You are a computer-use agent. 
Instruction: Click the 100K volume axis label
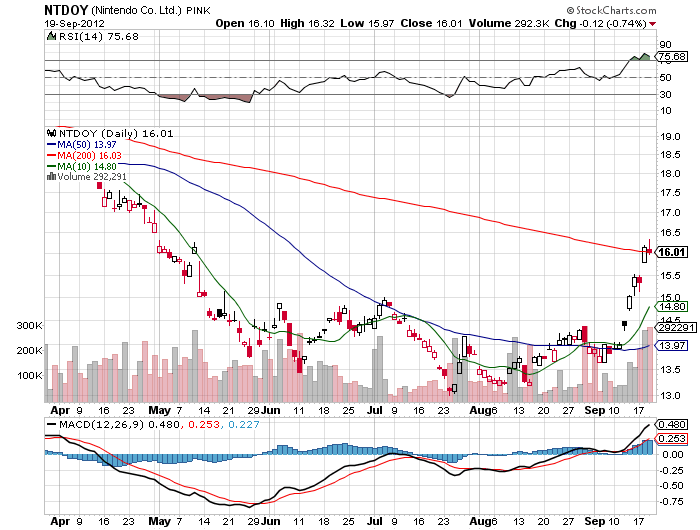click(x=29, y=376)
